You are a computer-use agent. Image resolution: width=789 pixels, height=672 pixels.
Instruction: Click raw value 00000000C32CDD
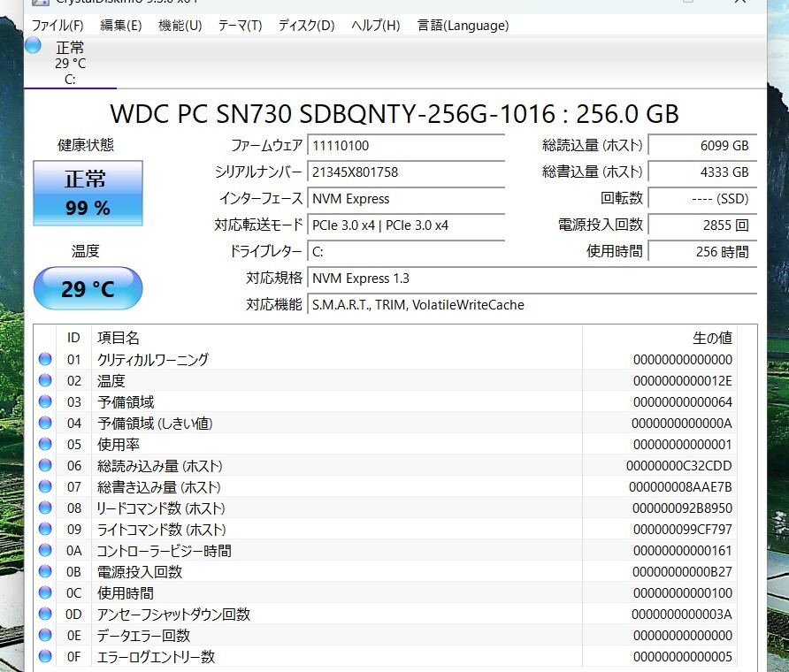pos(679,466)
